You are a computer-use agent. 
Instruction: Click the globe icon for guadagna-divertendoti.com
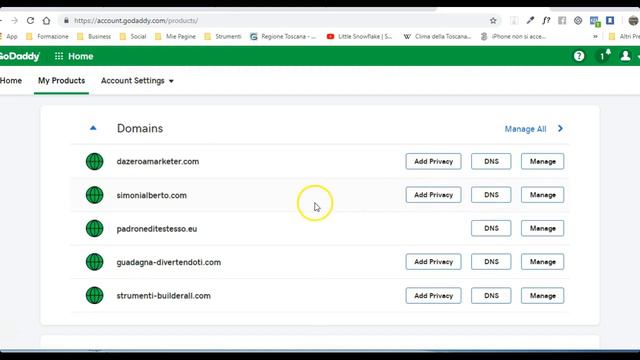click(x=95, y=262)
